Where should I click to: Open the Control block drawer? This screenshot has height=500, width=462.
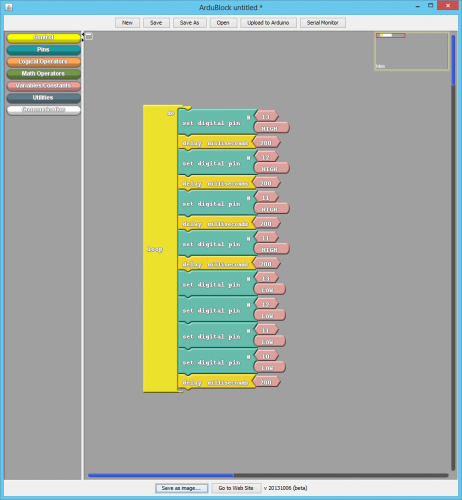point(44,38)
